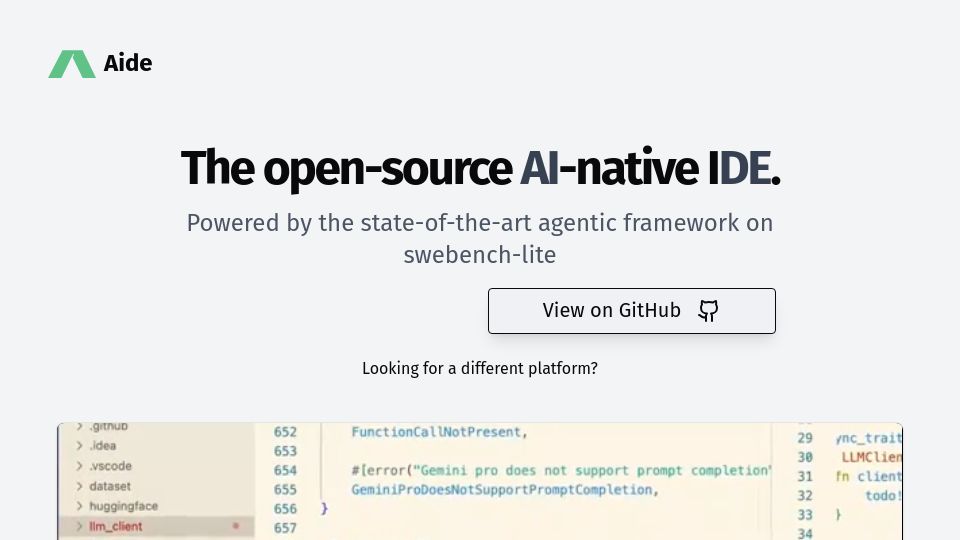
Task: Click GeminiProDoesNotSupportPromptCompletion in the code
Action: click(501, 490)
